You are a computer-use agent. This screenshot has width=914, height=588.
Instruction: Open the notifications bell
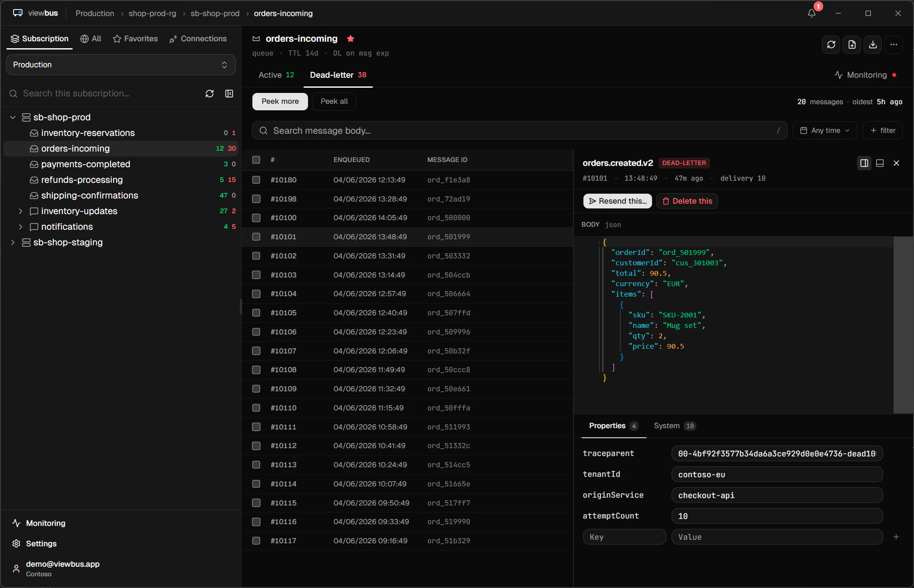(811, 13)
